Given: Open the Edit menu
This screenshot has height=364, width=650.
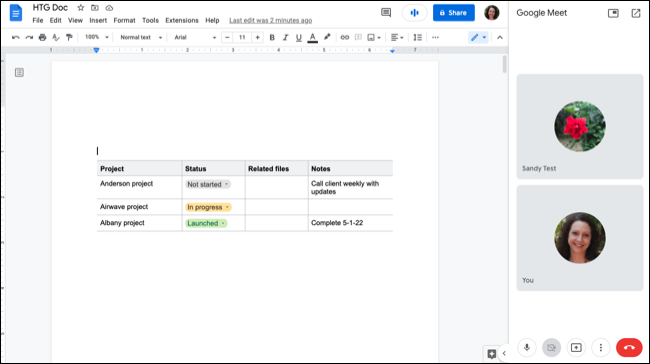Looking at the screenshot, I should [x=56, y=20].
